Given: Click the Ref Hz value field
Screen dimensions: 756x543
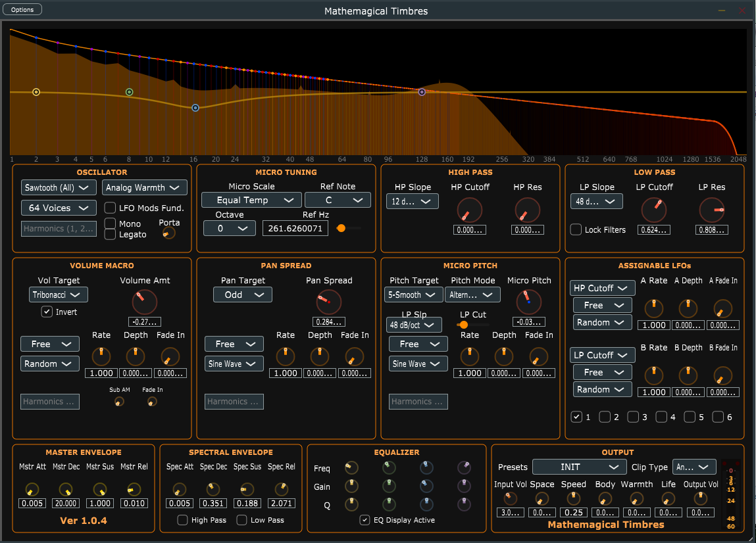Looking at the screenshot, I should [295, 228].
